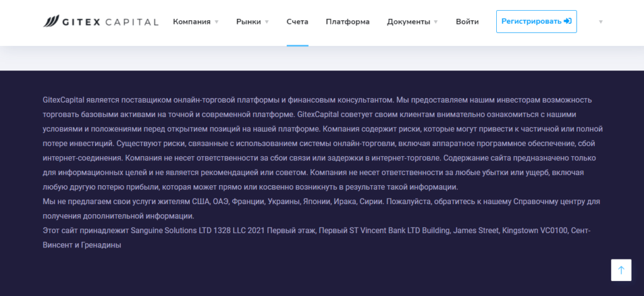The height and width of the screenshot is (296, 644).
Task: Click the text 'Винсент и Гренадины'
Action: point(82,245)
